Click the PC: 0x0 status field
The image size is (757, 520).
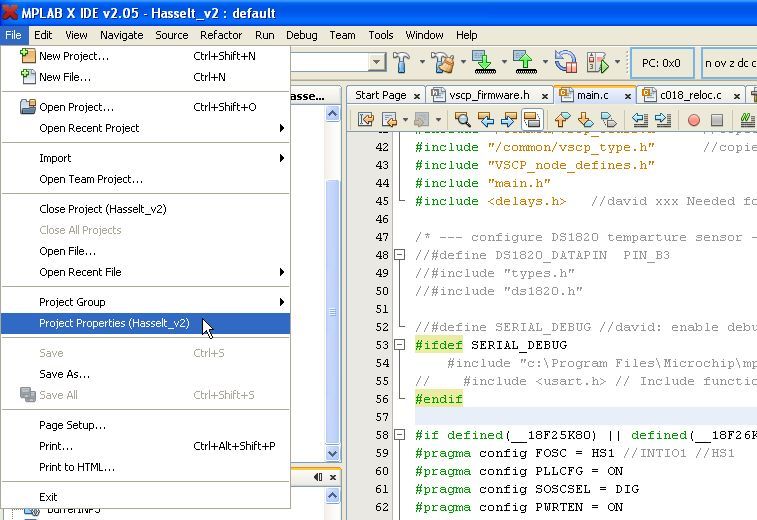[661, 63]
